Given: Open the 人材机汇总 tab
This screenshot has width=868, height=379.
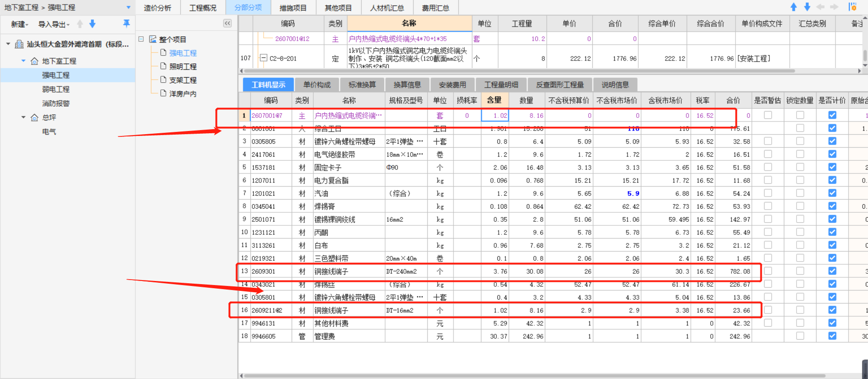Looking at the screenshot, I should (x=387, y=8).
